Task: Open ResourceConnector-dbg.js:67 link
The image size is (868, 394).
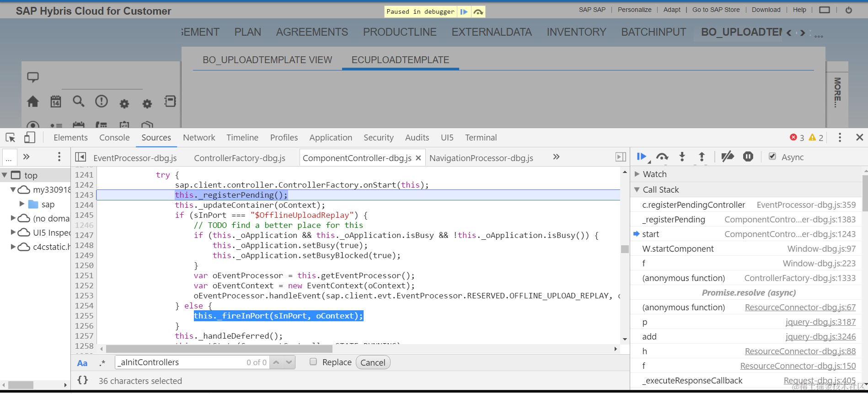Action: 800,308
